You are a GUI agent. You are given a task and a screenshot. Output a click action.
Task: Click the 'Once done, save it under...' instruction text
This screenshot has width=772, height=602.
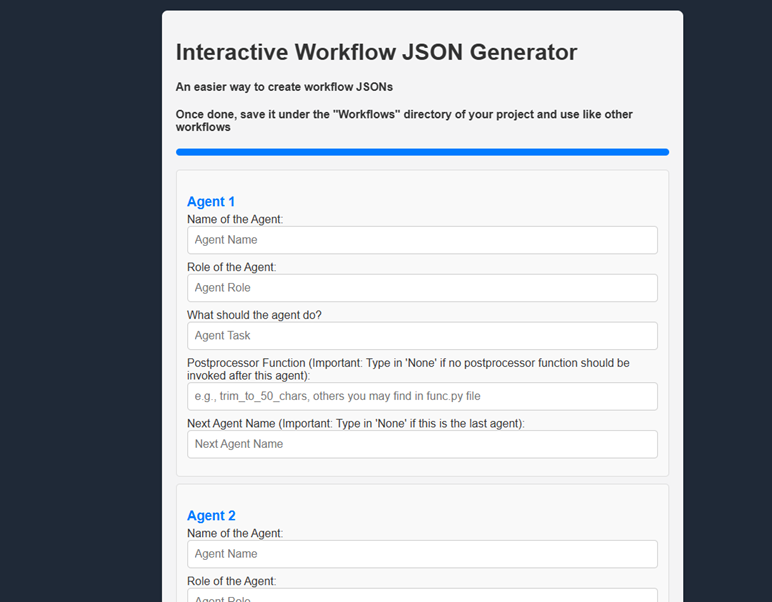coord(404,121)
